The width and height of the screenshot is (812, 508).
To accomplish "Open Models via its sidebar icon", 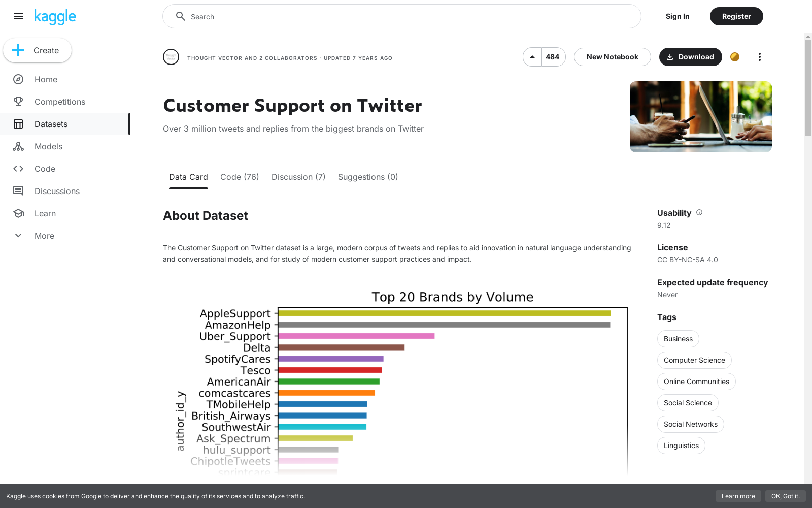I will (x=18, y=146).
